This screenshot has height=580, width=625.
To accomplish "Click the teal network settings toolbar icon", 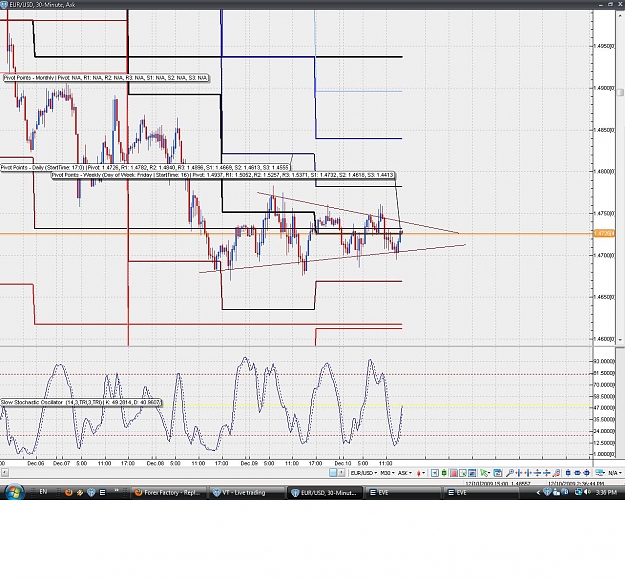I will coord(599,473).
